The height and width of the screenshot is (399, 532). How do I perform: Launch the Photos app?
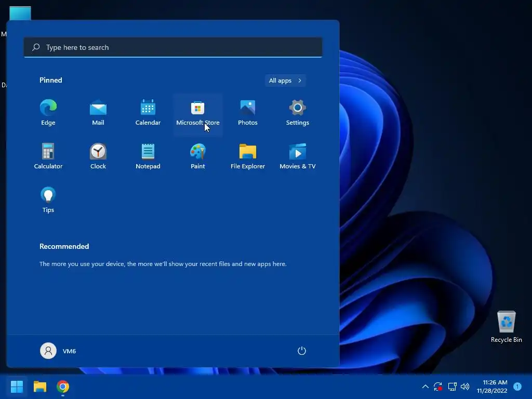(248, 113)
